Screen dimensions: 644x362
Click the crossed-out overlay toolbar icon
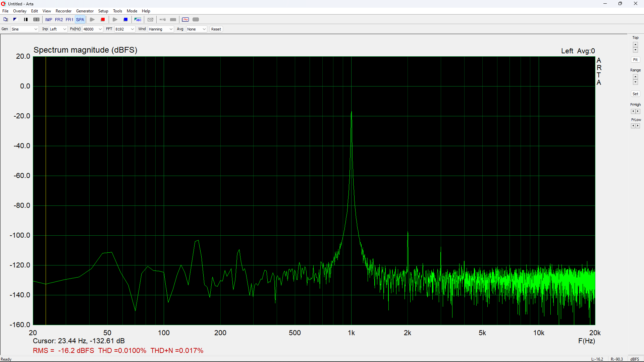pyautogui.click(x=151, y=19)
